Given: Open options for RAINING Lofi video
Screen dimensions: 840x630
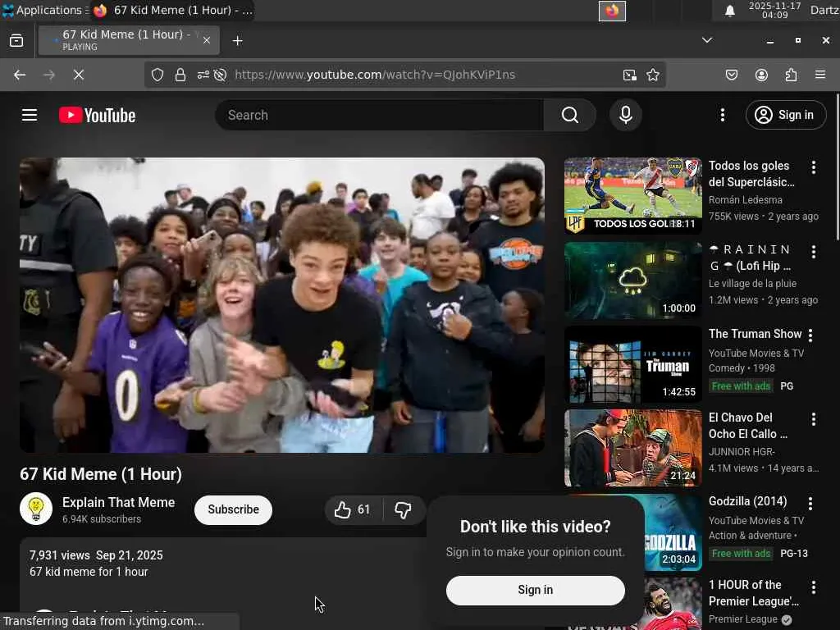Looking at the screenshot, I should (813, 252).
